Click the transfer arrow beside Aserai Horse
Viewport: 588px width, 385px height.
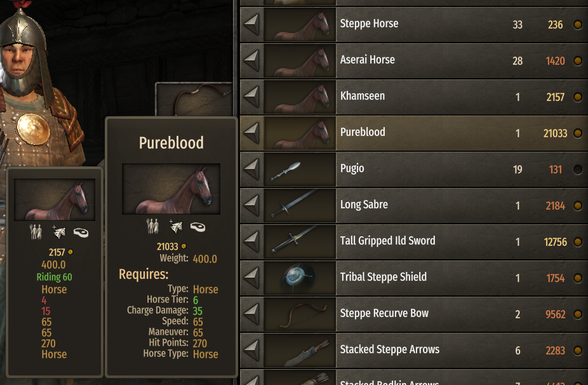[251, 61]
